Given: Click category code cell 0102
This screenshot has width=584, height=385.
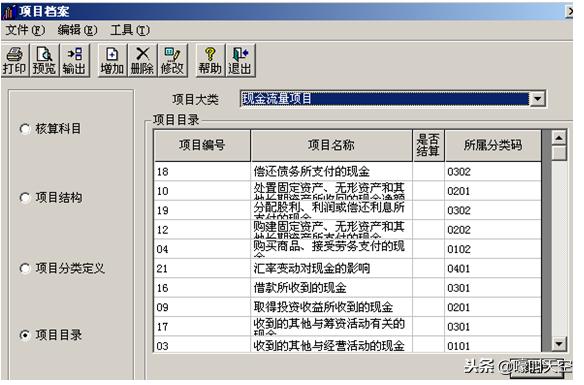Looking at the screenshot, I should pos(493,249).
